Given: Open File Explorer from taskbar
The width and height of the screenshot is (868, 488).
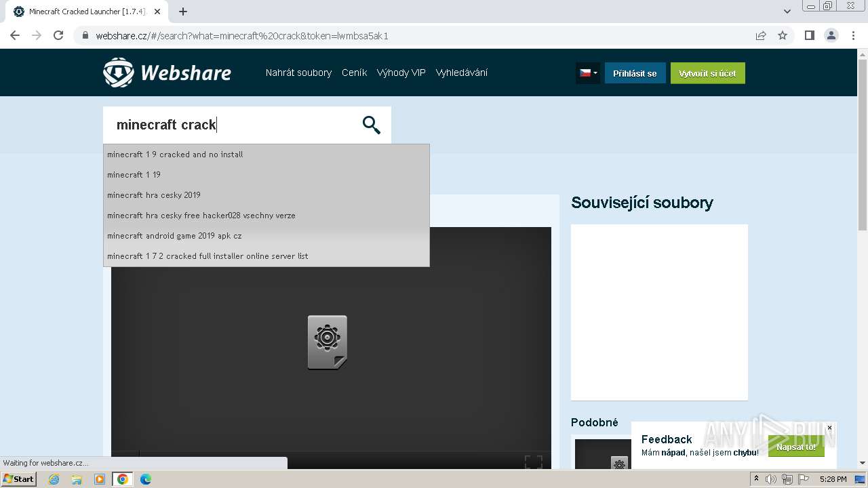Looking at the screenshot, I should (x=77, y=479).
